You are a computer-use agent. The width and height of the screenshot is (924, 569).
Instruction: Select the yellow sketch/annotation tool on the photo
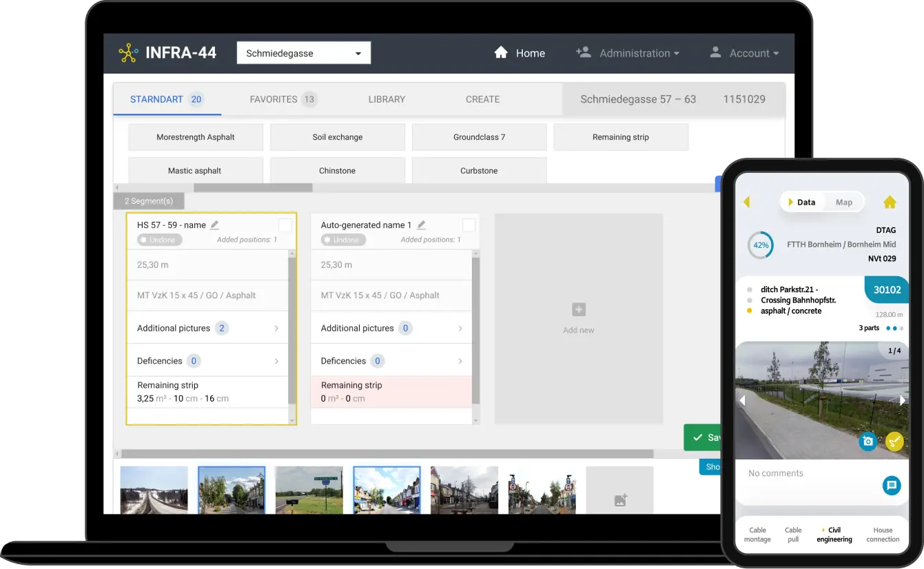894,441
